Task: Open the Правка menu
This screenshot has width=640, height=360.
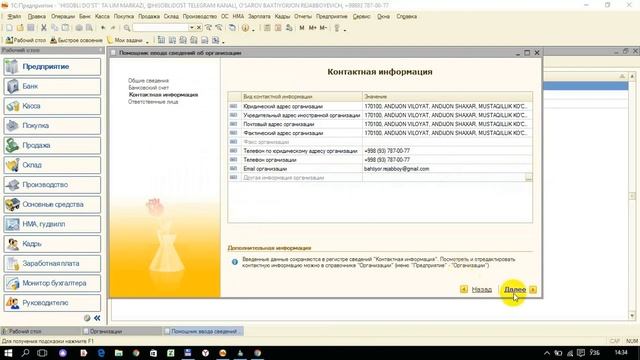Action: point(36,16)
